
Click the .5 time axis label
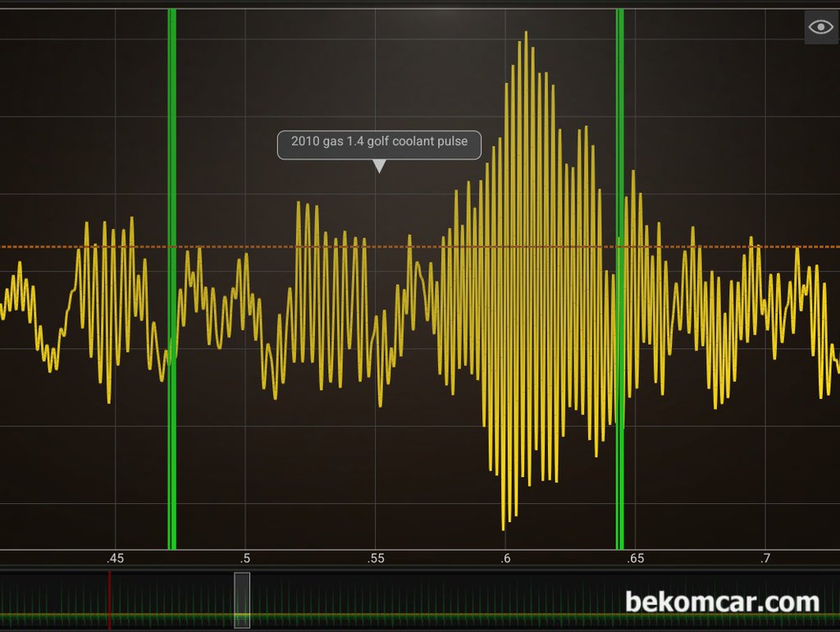(x=245, y=559)
